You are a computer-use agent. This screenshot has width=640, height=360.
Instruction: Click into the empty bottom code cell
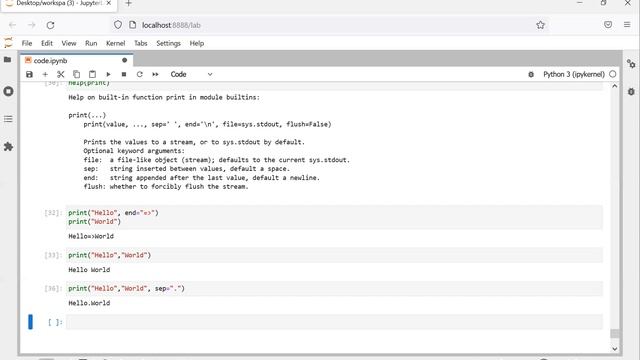click(334, 322)
